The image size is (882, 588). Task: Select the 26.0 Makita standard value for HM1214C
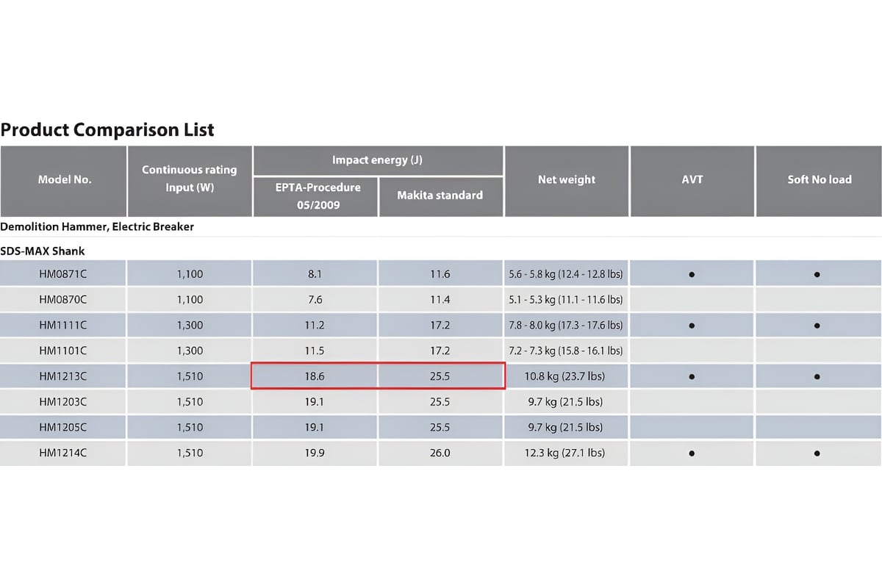[x=440, y=453]
